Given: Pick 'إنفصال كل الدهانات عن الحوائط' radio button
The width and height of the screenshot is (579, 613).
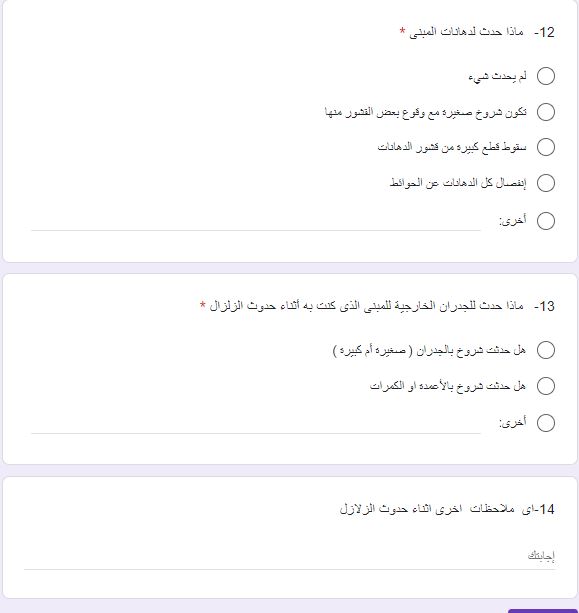Looking at the screenshot, I should pyautogui.click(x=546, y=183).
